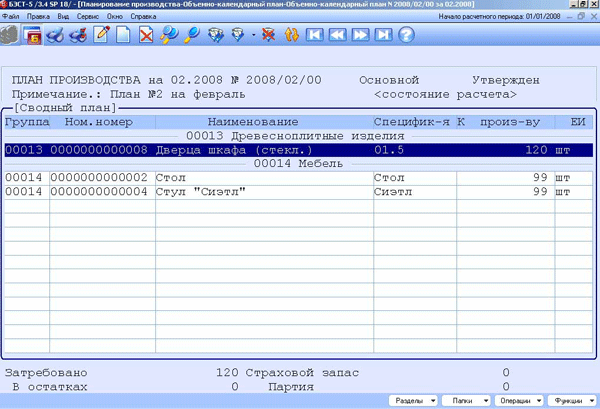Click the Страховой запас label
Viewport: 600px width, 409px height.
302,373
